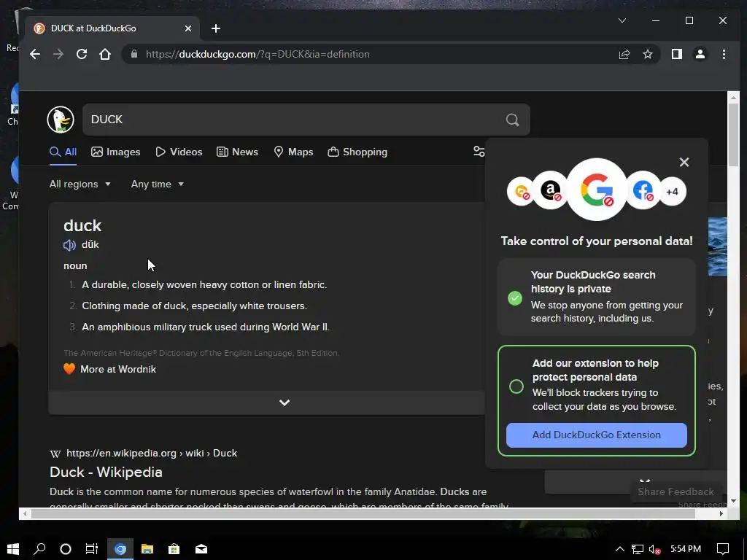
Task: Click the +4 trackers badge
Action: [x=672, y=192]
